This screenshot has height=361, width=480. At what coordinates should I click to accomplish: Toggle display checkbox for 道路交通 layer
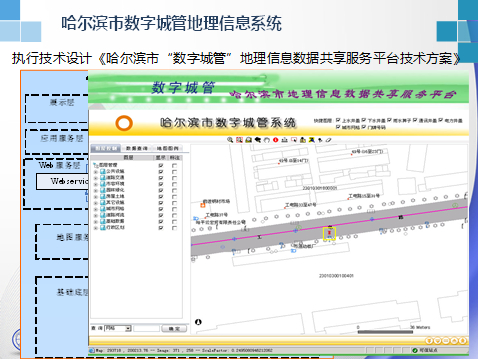161,178
